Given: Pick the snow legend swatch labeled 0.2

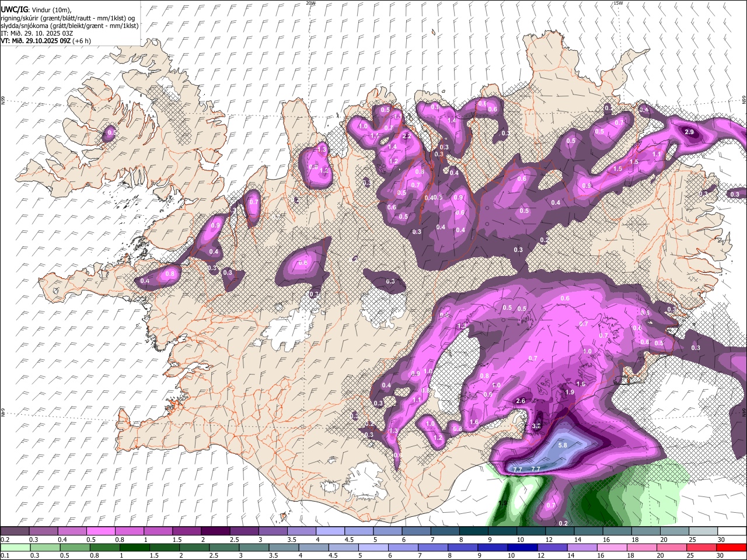Looking at the screenshot, I should pyautogui.click(x=15, y=531).
